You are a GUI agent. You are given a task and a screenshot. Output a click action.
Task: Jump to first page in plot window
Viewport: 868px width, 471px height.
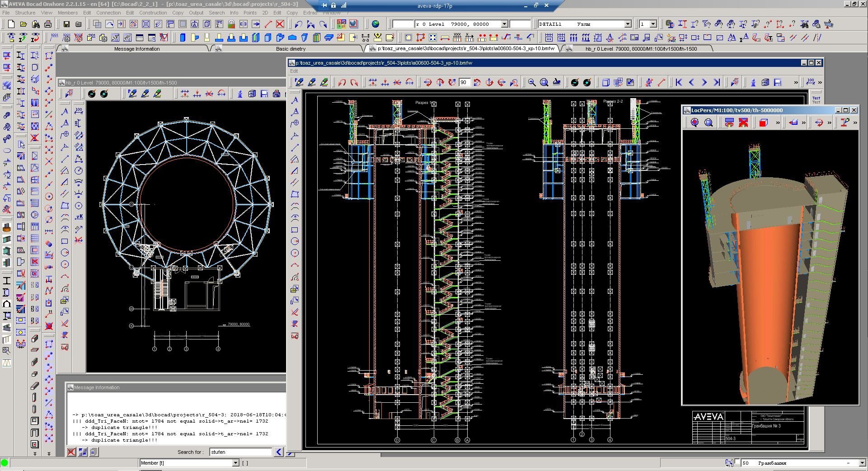click(679, 82)
